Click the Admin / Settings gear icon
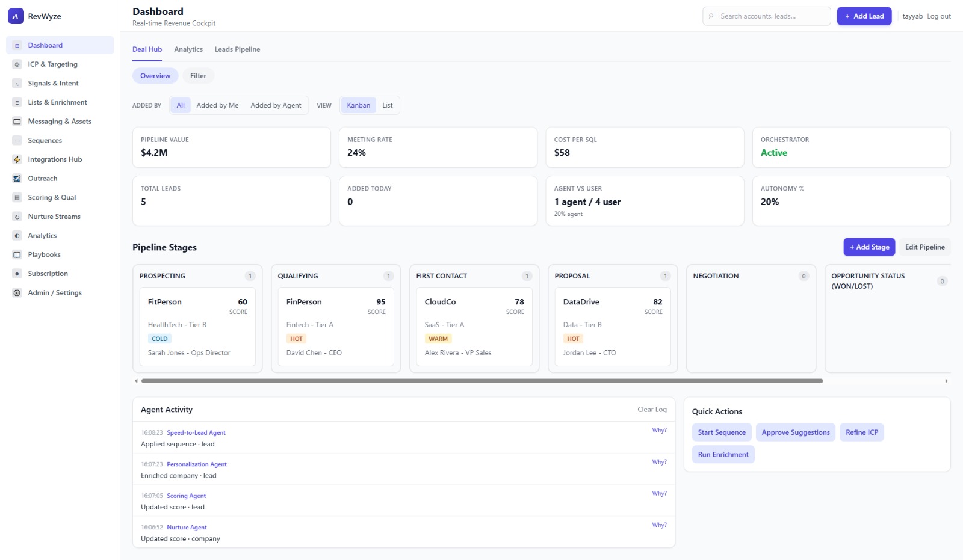The image size is (963, 560). 17,293
